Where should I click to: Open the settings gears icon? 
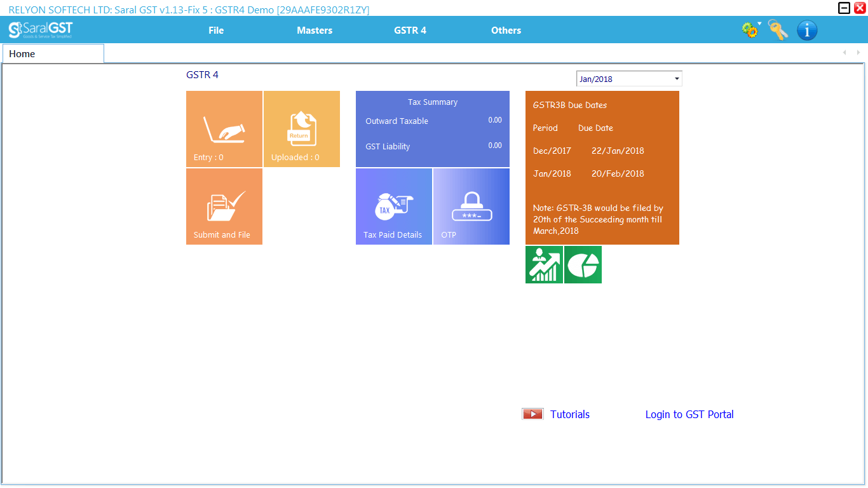(750, 30)
